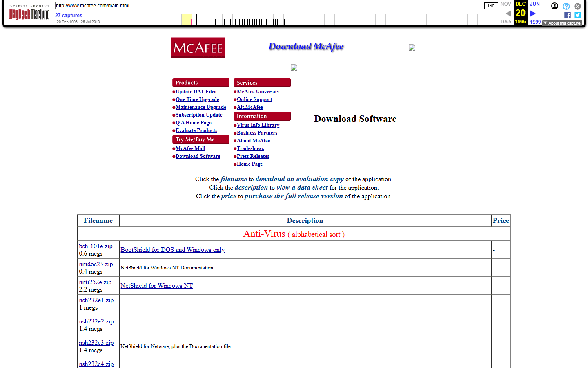Click the Wayback Machine logo

29,13
